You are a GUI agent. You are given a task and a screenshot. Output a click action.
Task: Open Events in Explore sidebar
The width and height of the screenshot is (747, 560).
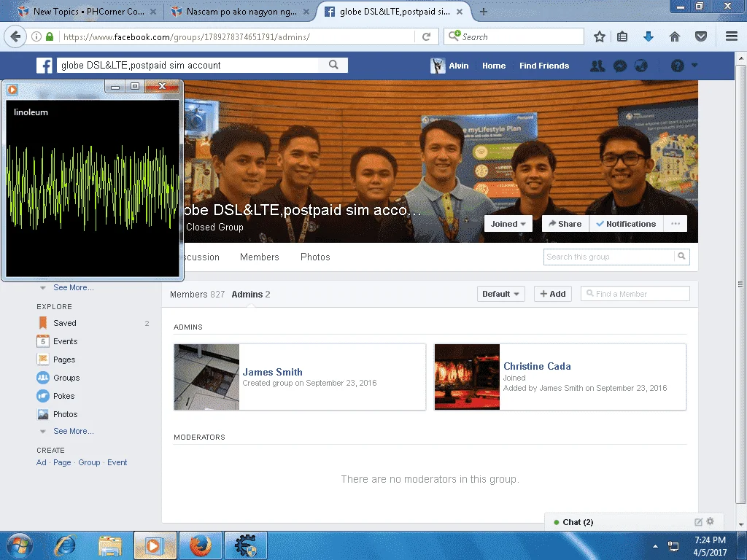coord(65,341)
